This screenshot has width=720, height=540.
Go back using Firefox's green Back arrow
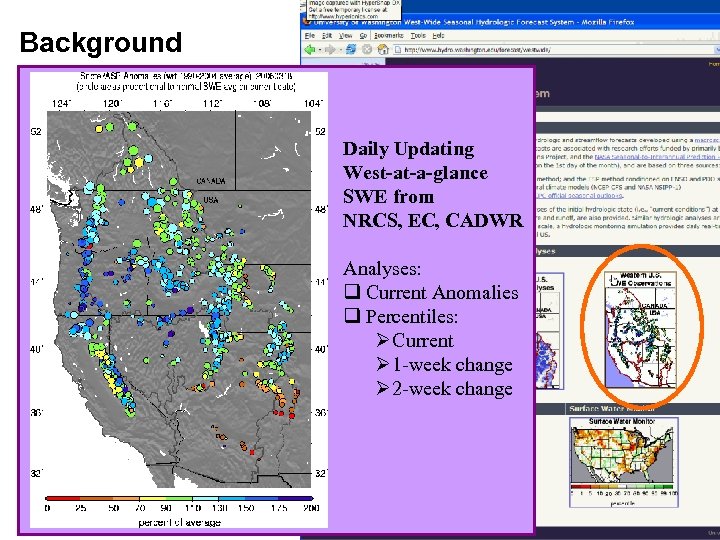[310, 49]
